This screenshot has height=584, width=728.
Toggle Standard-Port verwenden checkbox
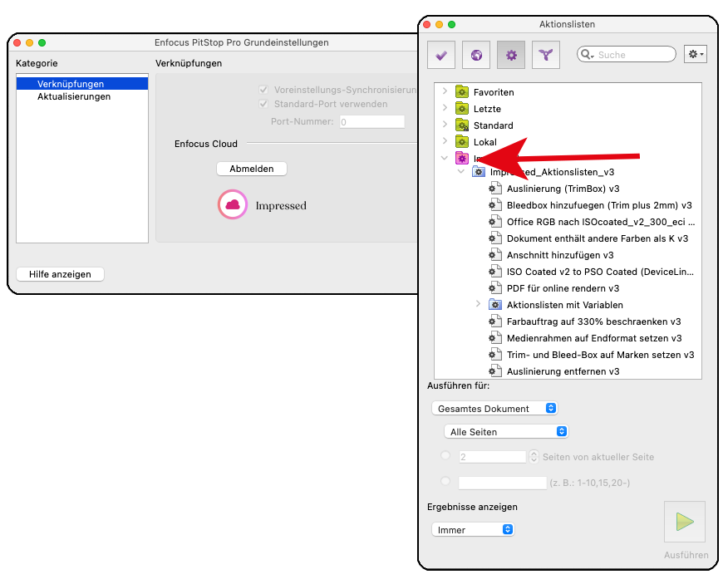(263, 104)
